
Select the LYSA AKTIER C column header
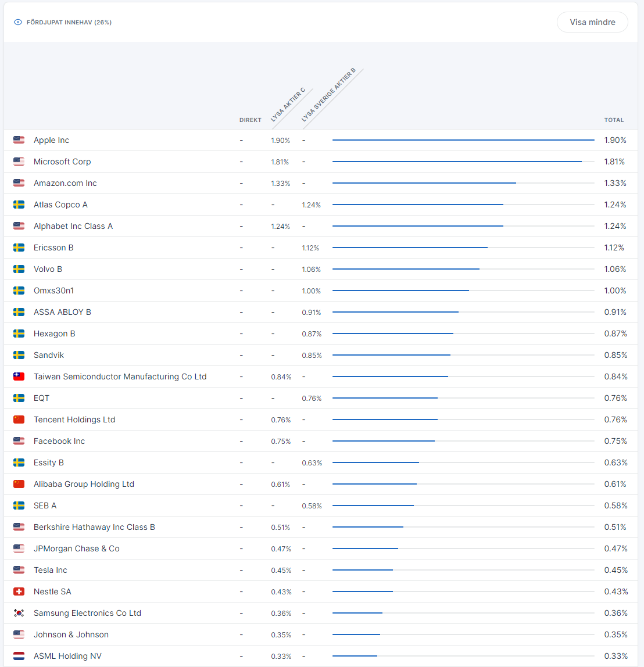(x=288, y=105)
